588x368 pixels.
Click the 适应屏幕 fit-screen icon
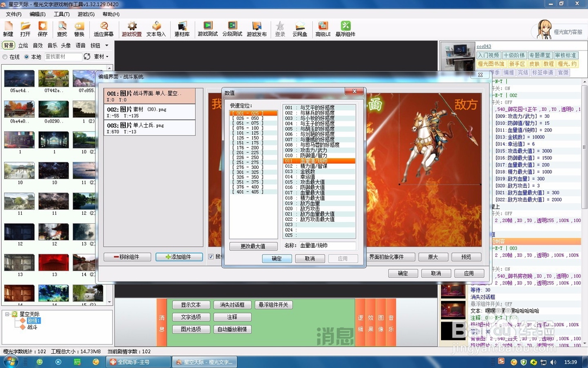point(103,29)
